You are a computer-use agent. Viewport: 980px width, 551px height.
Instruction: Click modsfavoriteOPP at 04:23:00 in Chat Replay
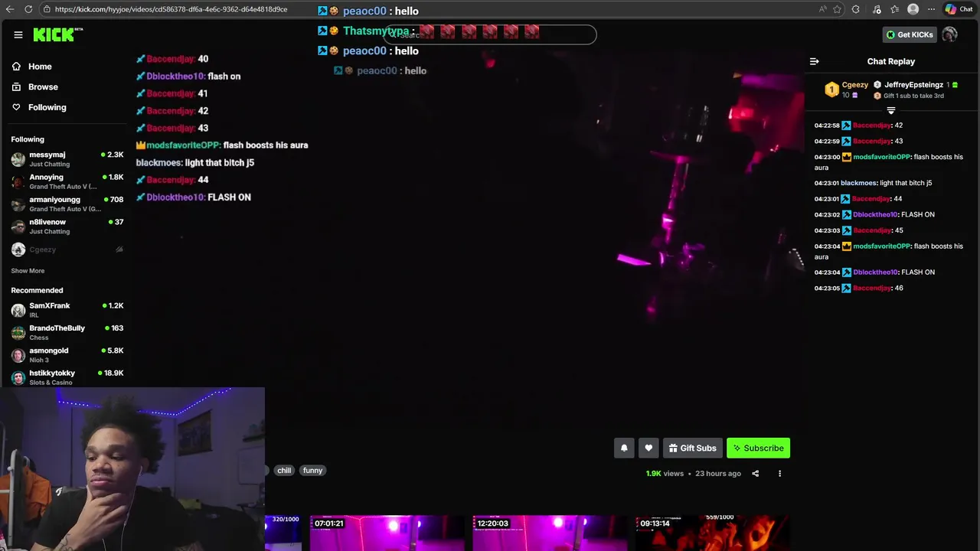point(882,157)
